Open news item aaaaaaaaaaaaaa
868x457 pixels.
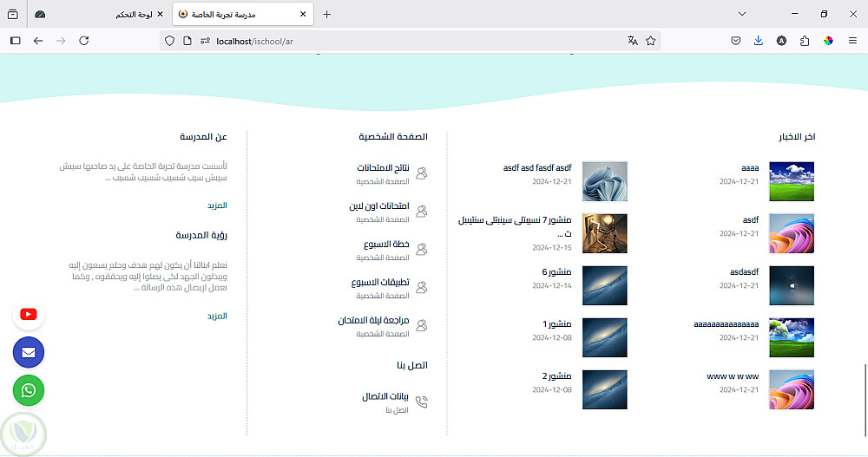[x=727, y=324]
